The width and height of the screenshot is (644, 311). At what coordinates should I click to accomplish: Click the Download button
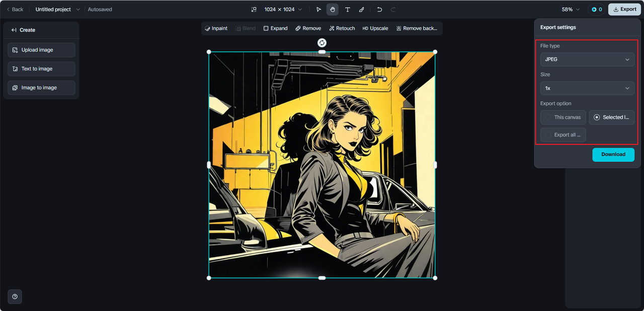pyautogui.click(x=613, y=154)
